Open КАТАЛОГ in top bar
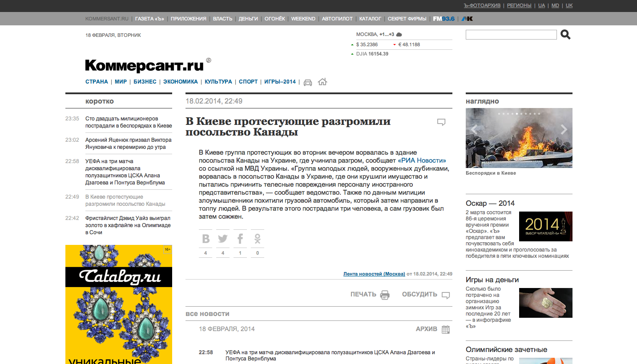 click(x=370, y=19)
